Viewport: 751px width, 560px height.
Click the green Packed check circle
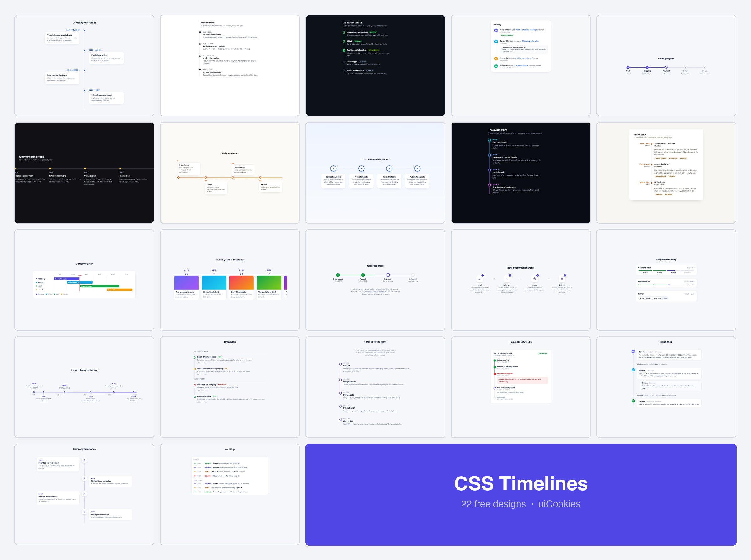363,275
